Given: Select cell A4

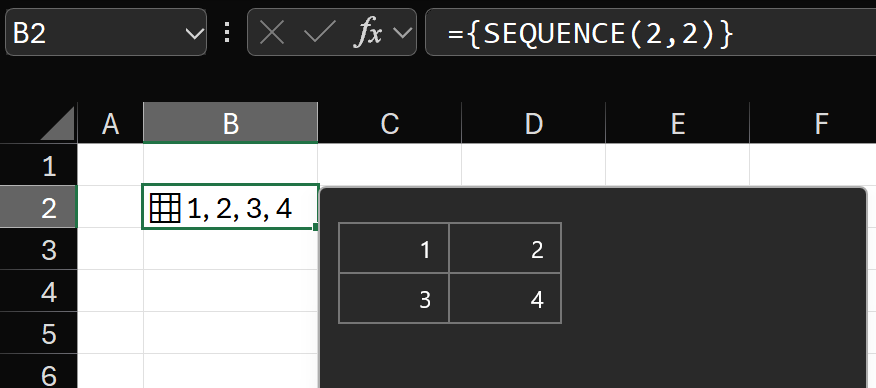Looking at the screenshot, I should (x=111, y=291).
